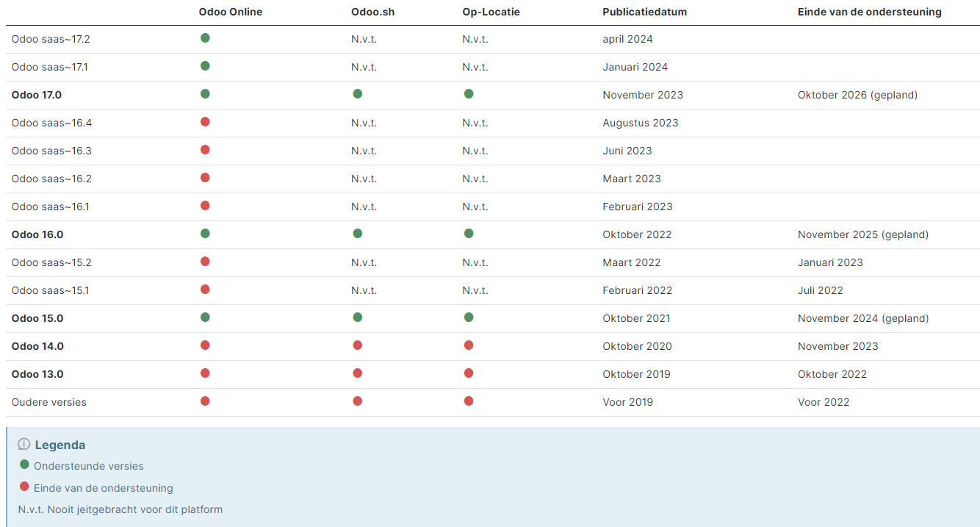Click Voor 2019 publication date
Screen dimensions: 980x527
click(x=628, y=402)
